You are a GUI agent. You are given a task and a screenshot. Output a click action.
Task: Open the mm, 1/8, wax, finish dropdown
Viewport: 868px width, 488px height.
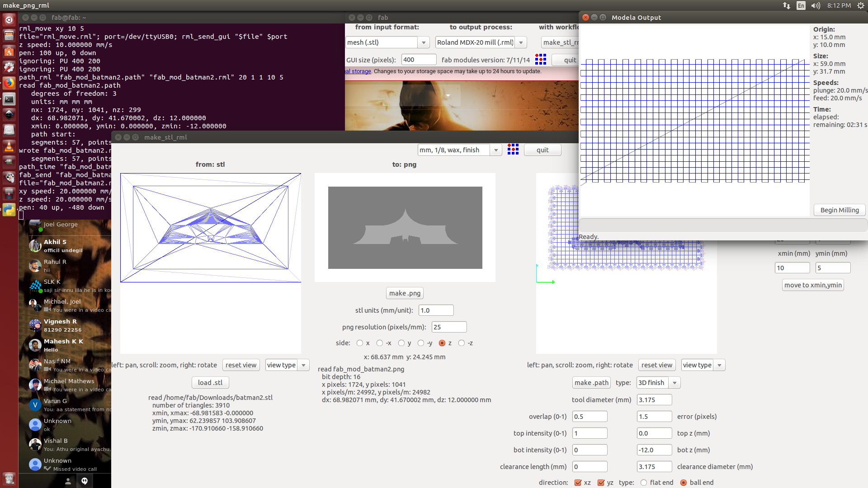pyautogui.click(x=496, y=150)
